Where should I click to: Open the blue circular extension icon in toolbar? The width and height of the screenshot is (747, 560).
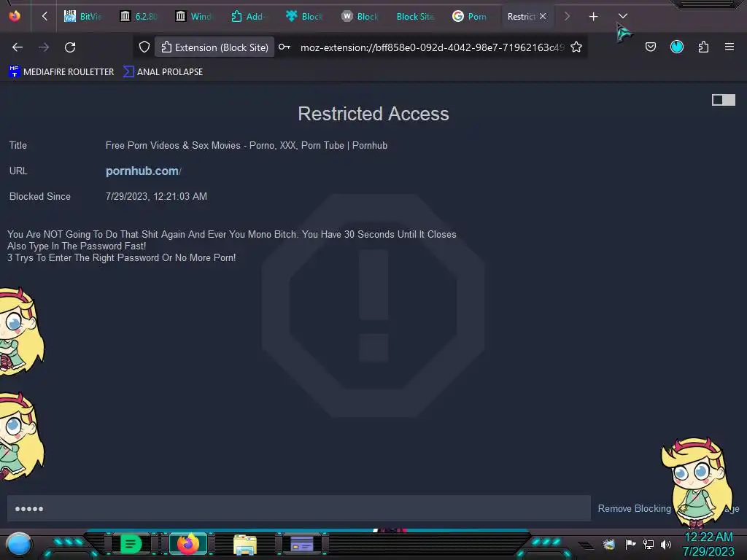pos(677,47)
